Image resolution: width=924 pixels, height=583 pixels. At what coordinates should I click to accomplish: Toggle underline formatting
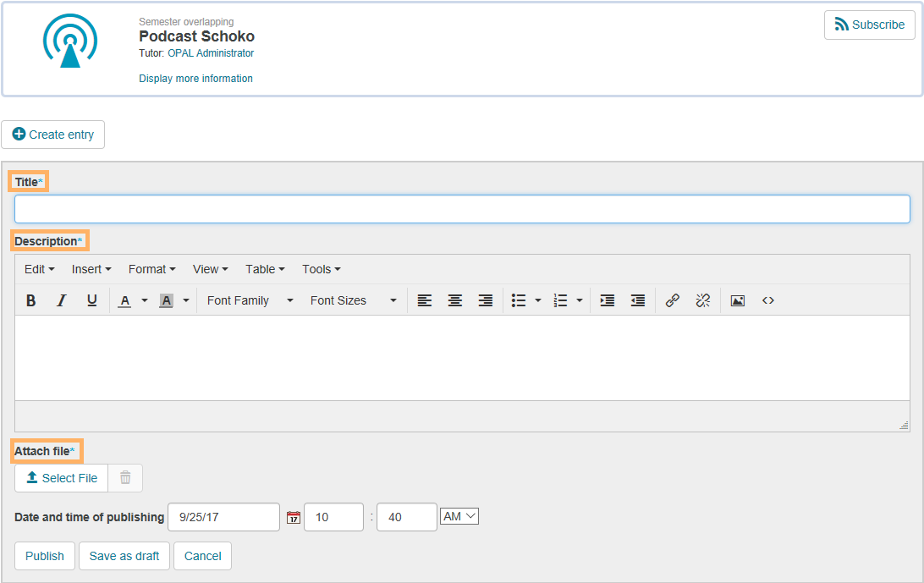tap(92, 300)
